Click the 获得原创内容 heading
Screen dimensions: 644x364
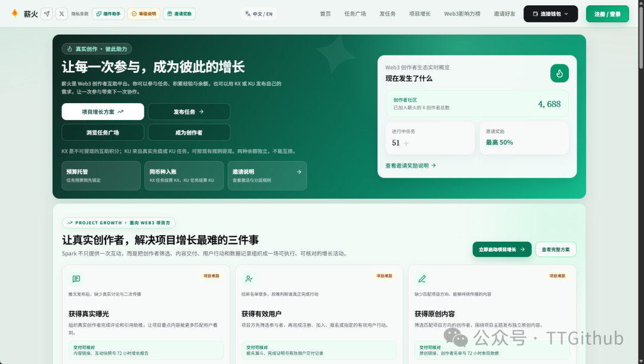click(435, 314)
